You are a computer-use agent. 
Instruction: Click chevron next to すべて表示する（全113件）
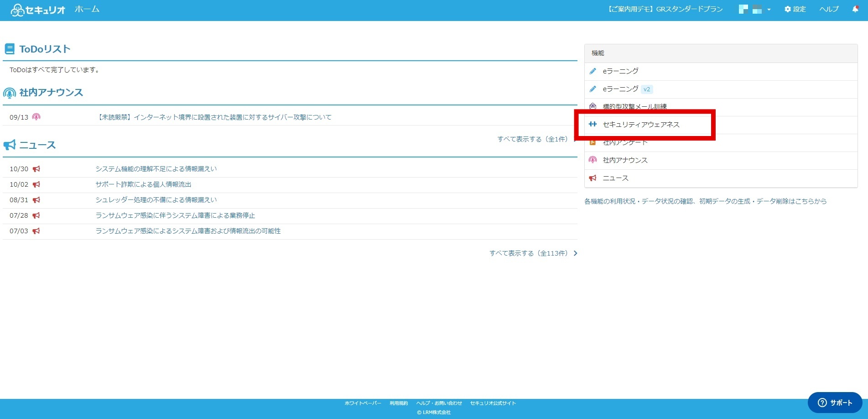pyautogui.click(x=575, y=253)
